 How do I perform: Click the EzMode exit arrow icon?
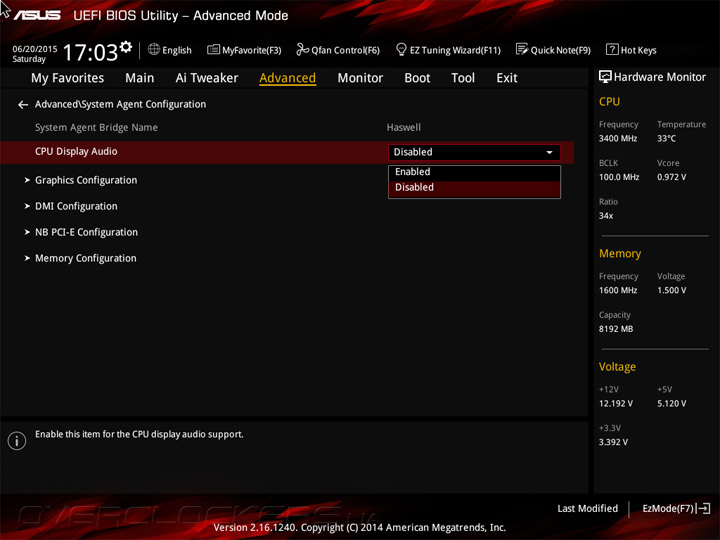pos(703,508)
